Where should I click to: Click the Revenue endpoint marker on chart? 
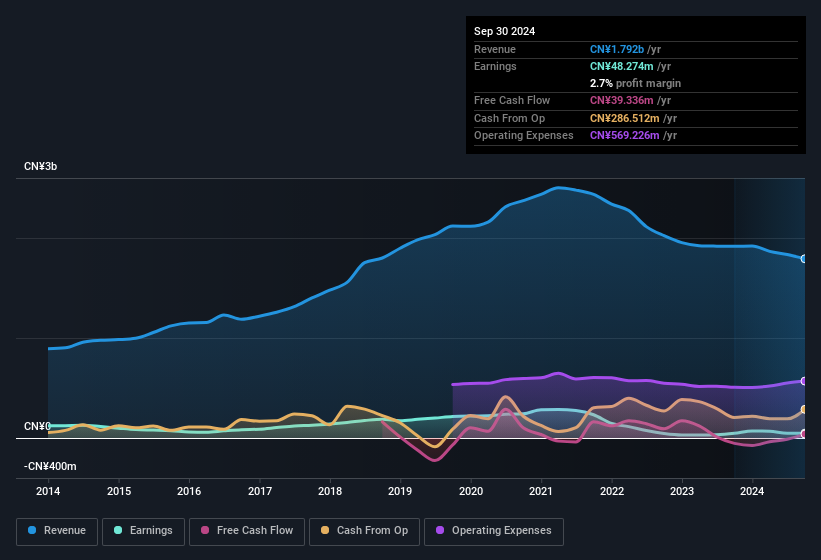[804, 259]
